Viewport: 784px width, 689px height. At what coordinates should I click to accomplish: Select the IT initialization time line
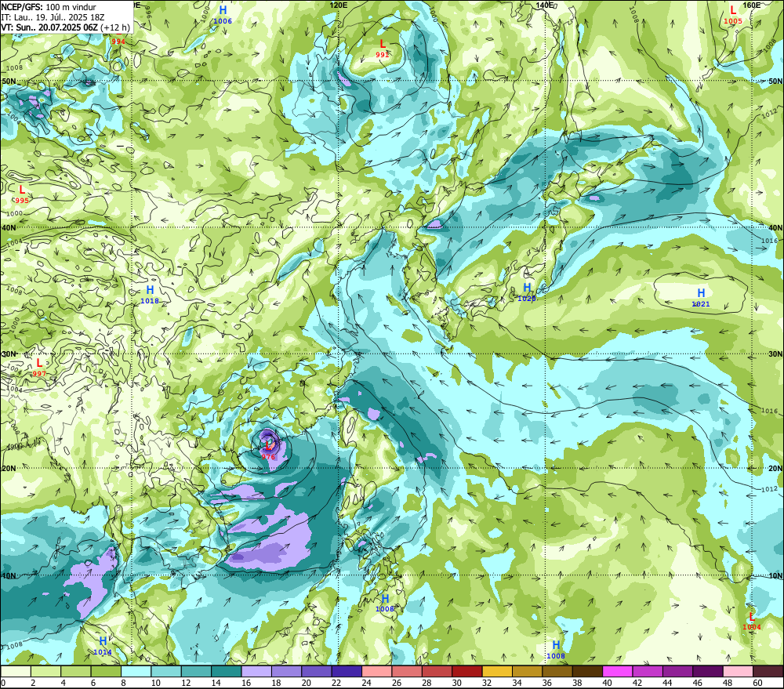click(53, 17)
